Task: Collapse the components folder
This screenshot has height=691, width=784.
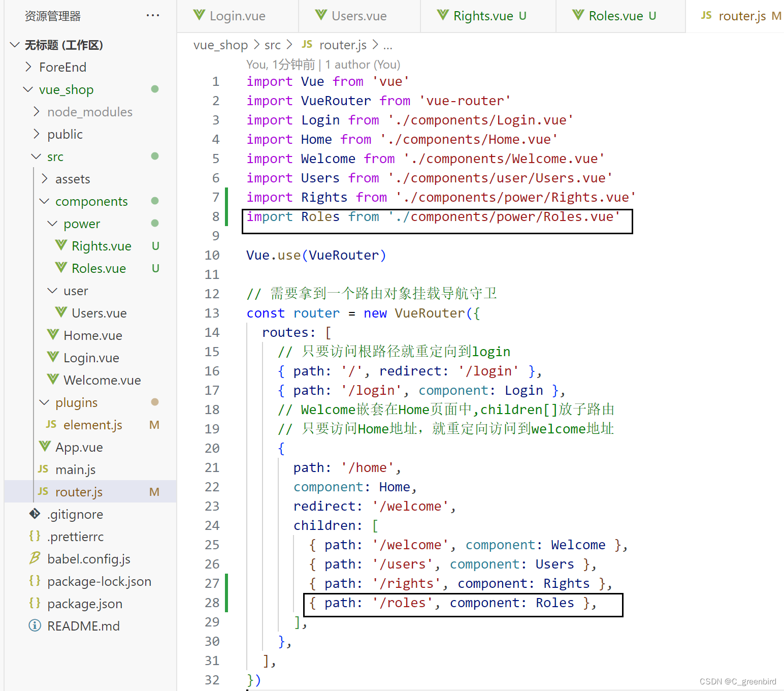Action: pyautogui.click(x=44, y=201)
